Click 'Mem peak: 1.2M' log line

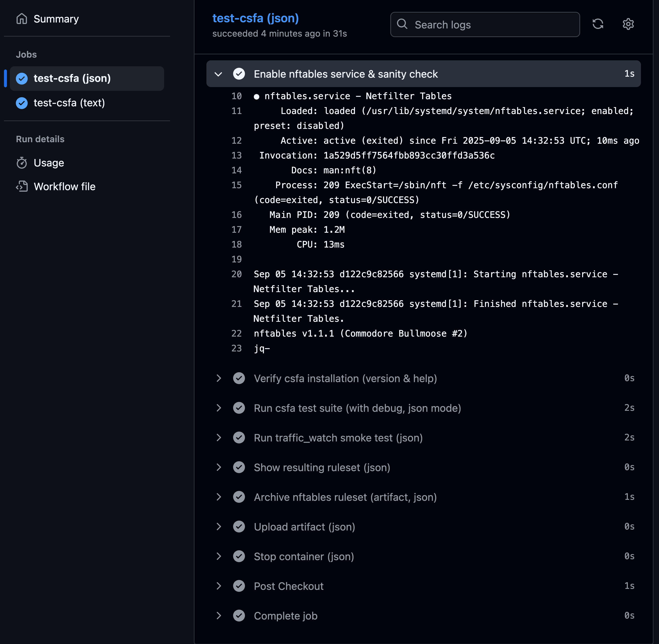coord(307,230)
